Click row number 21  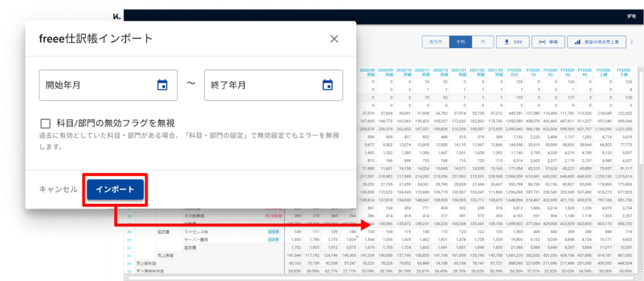point(129,239)
